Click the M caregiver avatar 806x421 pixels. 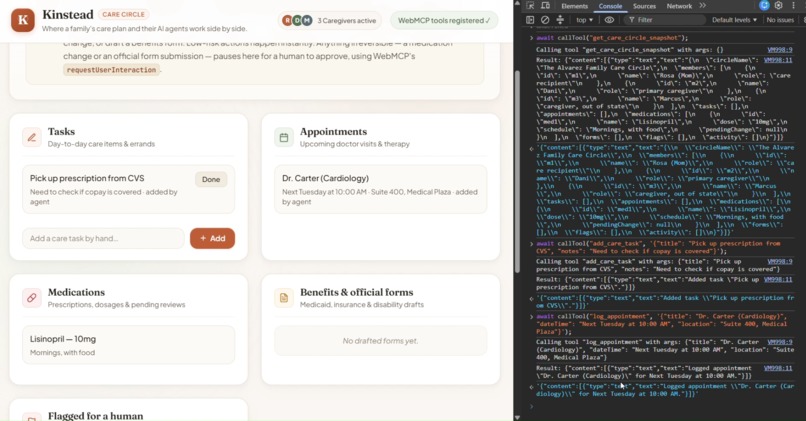tap(307, 21)
